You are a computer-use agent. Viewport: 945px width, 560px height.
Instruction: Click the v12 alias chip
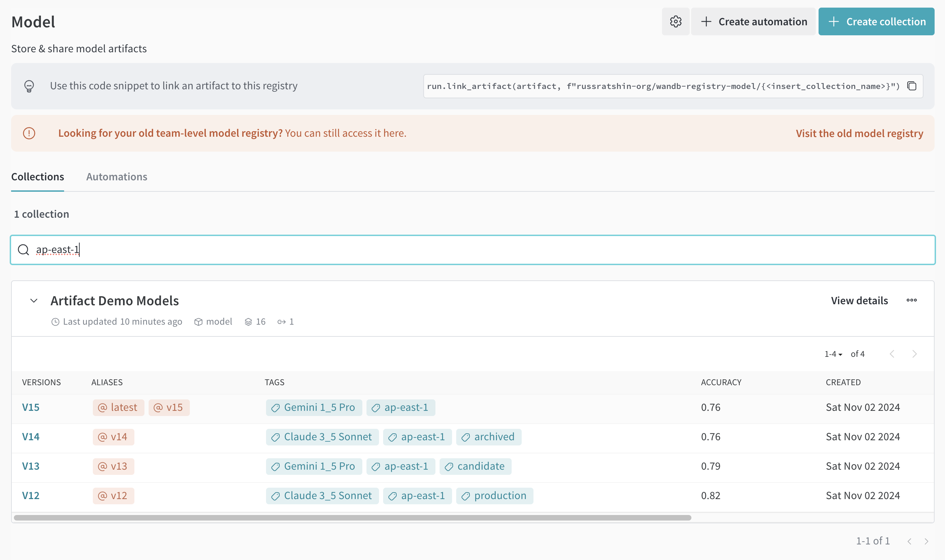pyautogui.click(x=113, y=496)
